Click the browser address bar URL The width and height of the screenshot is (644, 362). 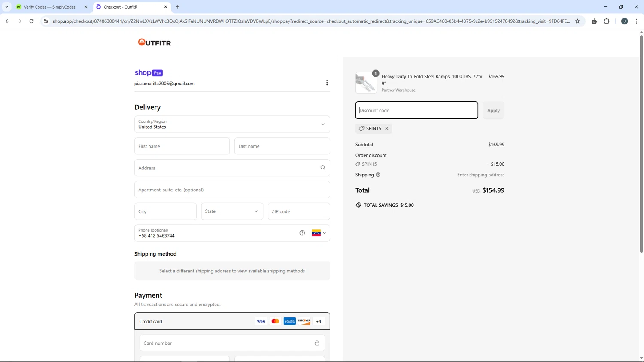click(311, 21)
